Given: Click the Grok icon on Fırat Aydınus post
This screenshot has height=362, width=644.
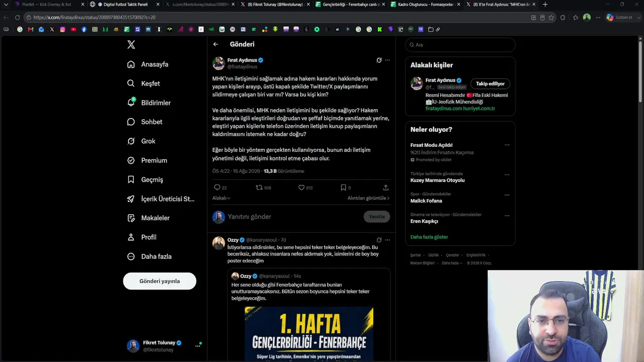Looking at the screenshot, I should 379,60.
